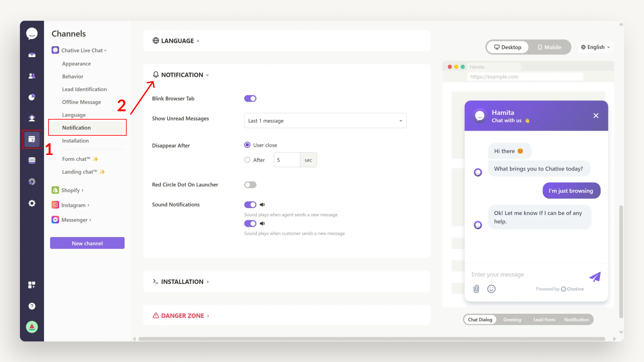Collapse the NOTIFICATION section chevron
Viewport: 644px width, 362px height.
(207, 75)
